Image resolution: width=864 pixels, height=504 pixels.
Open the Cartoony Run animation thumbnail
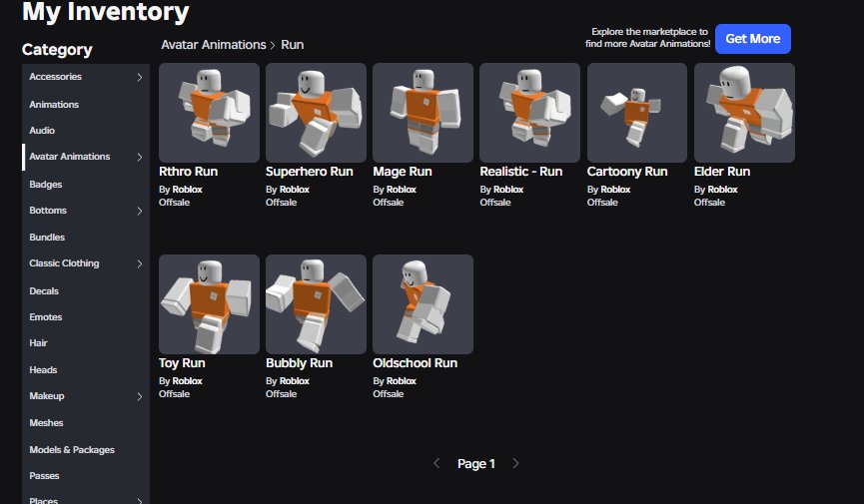tap(637, 113)
